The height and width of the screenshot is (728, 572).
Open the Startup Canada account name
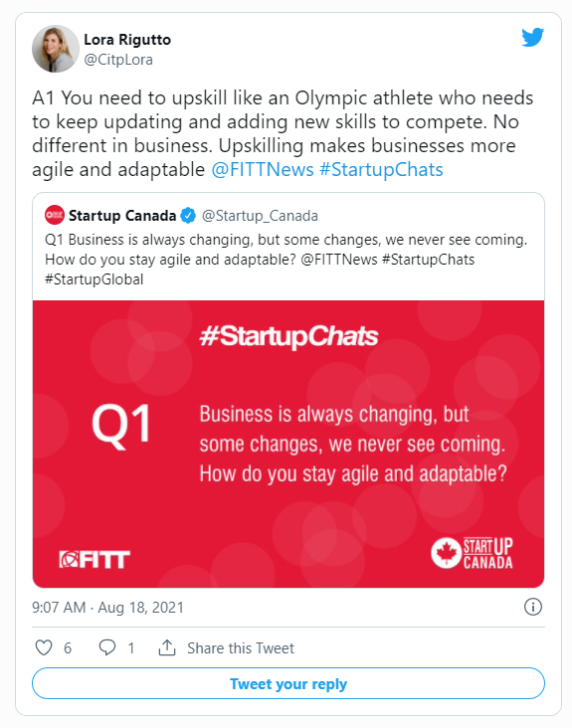tap(122, 216)
